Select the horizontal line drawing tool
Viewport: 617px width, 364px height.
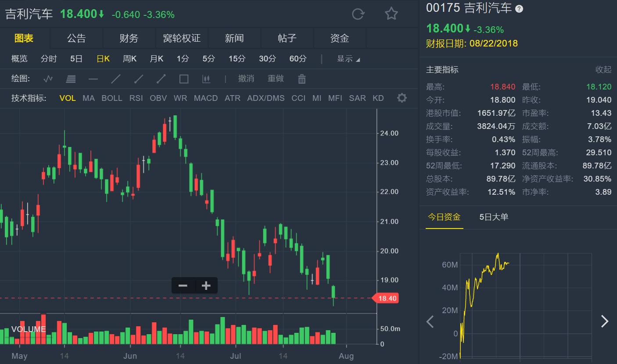tap(93, 79)
